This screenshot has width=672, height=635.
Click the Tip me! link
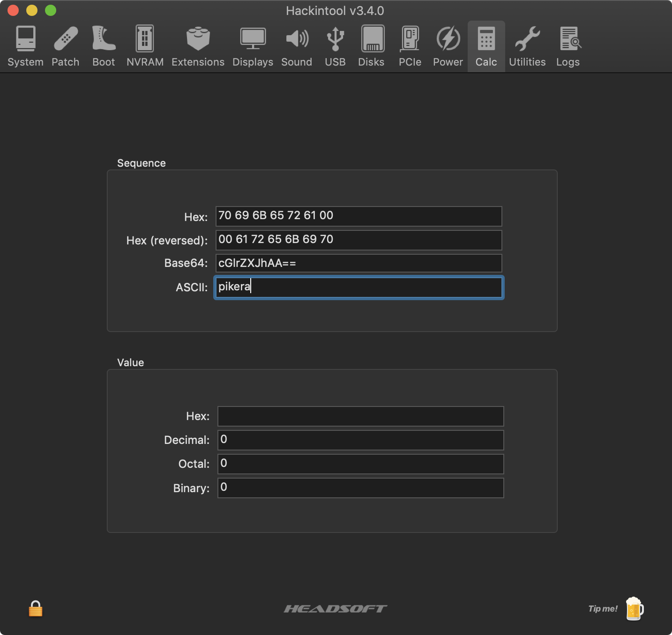pyautogui.click(x=603, y=609)
